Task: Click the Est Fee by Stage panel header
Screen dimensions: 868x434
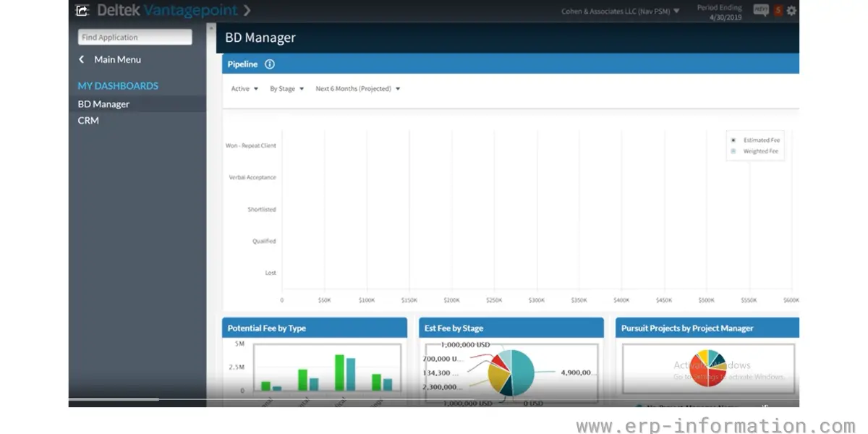Action: 511,328
